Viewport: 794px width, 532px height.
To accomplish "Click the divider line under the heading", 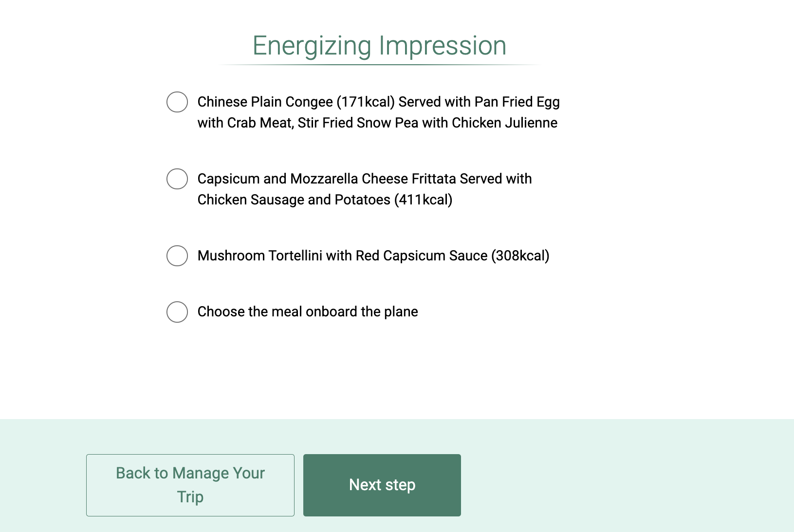I will click(x=379, y=65).
